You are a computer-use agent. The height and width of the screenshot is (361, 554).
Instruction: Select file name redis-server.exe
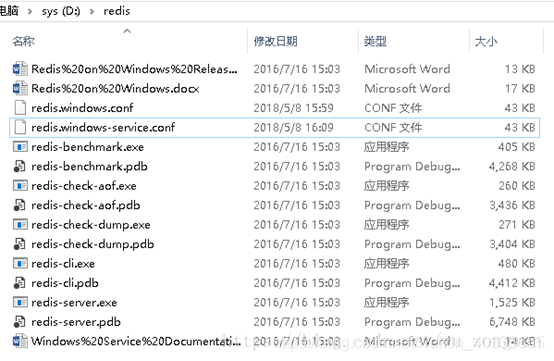(74, 302)
